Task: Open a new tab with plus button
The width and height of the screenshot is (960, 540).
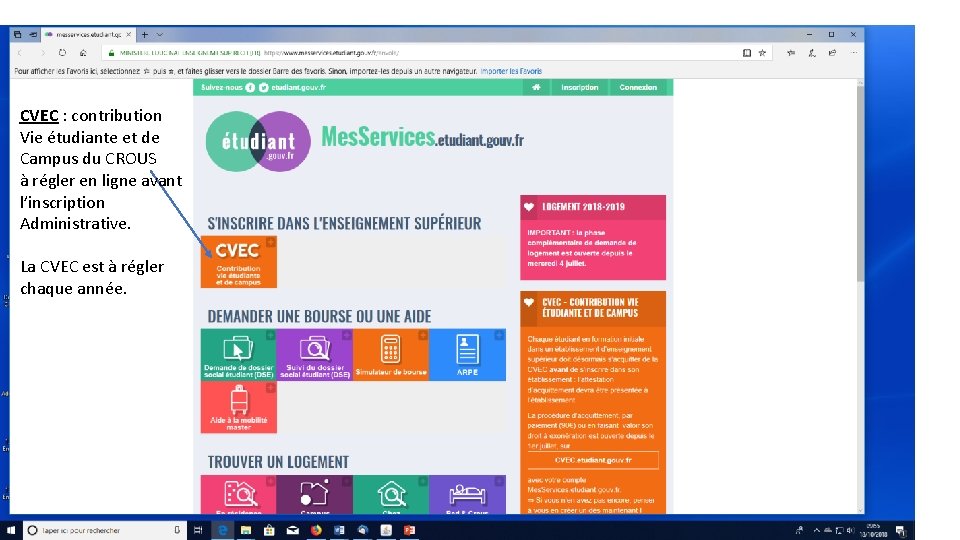Action: [145, 34]
